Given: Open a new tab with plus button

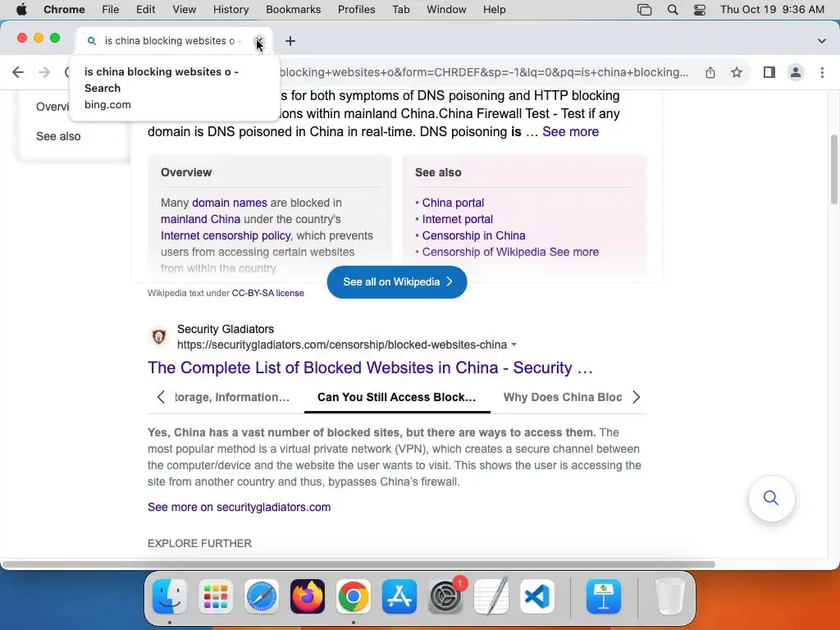Looking at the screenshot, I should pos(290,41).
